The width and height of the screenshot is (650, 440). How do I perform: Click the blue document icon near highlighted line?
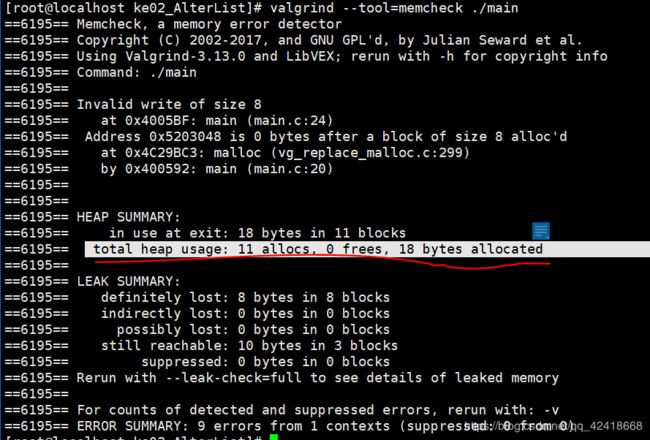click(x=541, y=231)
